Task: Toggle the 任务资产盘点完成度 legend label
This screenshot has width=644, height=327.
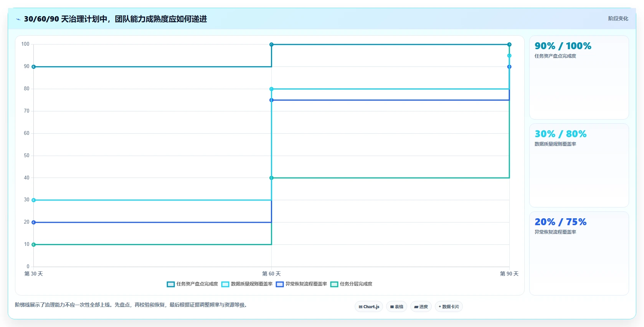Action: 197,284
